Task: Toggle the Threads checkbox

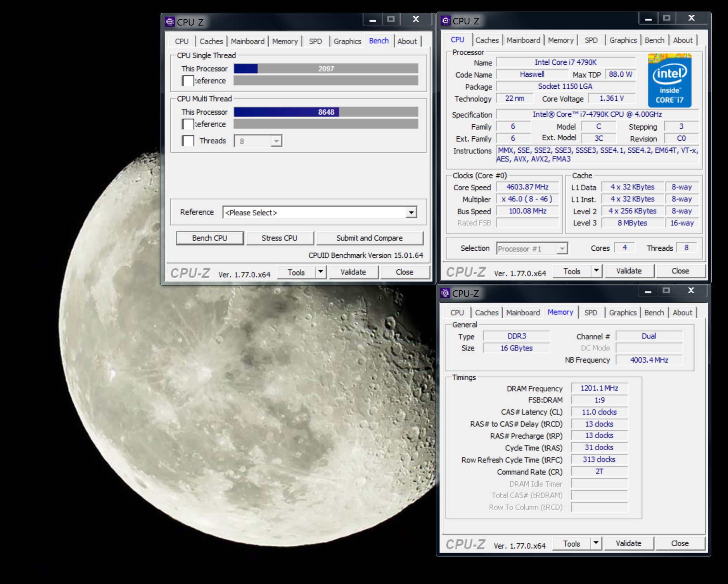Action: (x=188, y=141)
